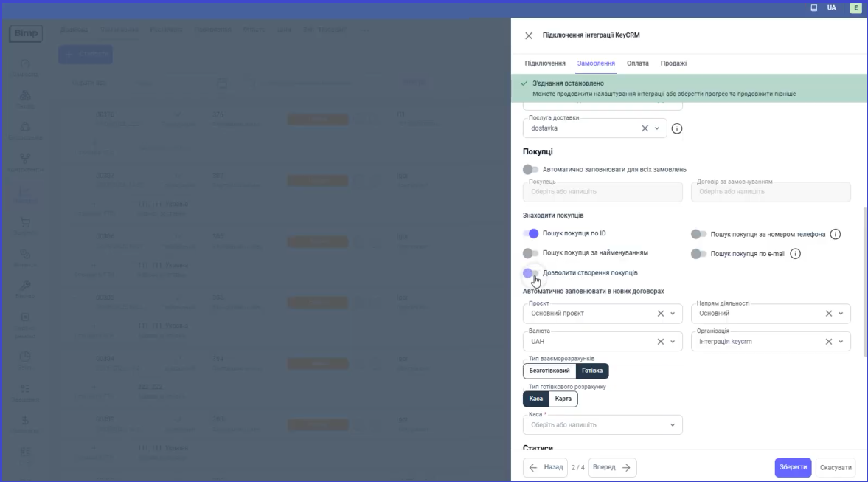Click the panel title Підключення інтеграції KeyCRM
Image resolution: width=868 pixels, height=482 pixels.
[x=591, y=35]
